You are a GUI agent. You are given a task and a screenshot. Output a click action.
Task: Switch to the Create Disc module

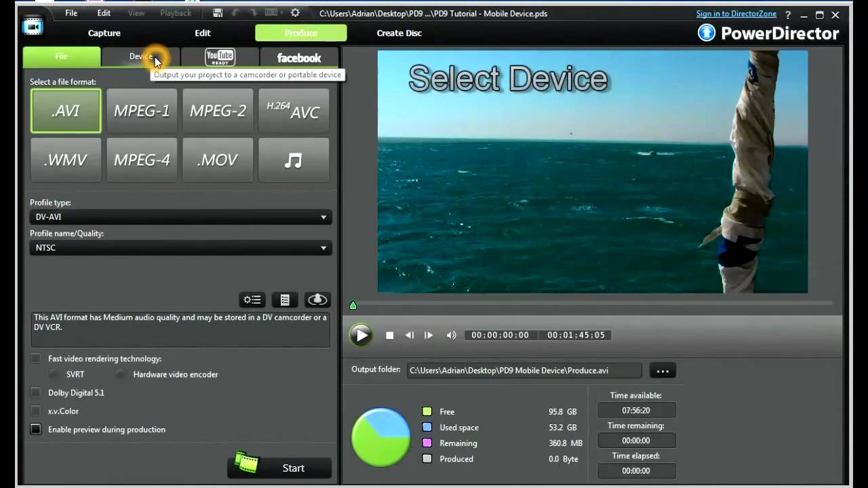(399, 33)
